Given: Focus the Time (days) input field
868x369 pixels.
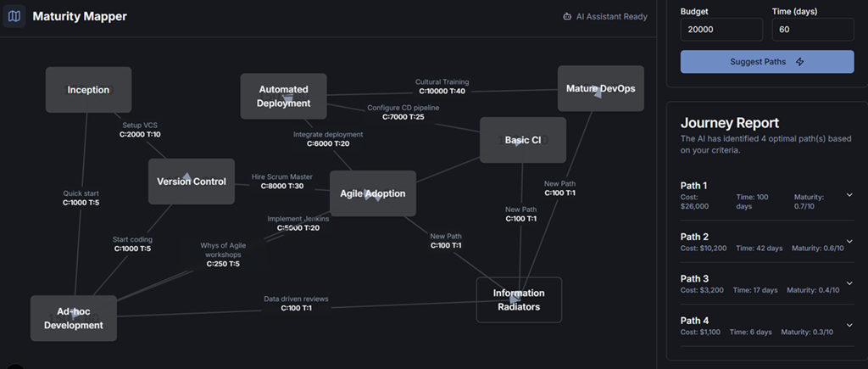Looking at the screenshot, I should pos(812,30).
